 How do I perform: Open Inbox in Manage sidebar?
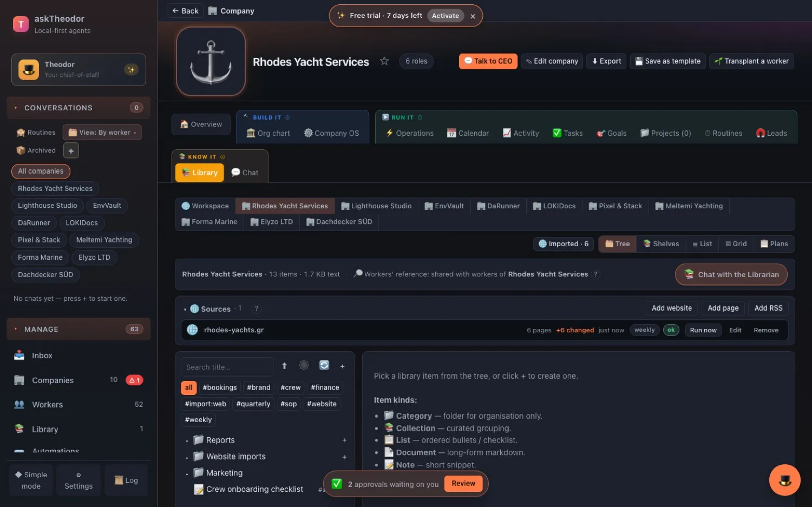coord(78,355)
